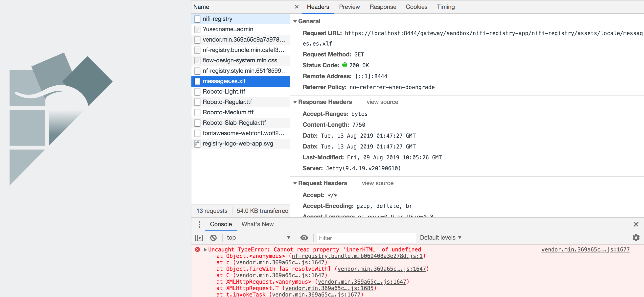Collapse the General section
The image size is (644, 297).
coord(295,22)
